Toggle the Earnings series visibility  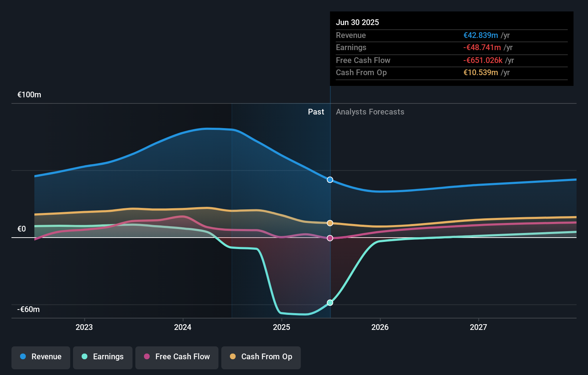click(x=103, y=357)
